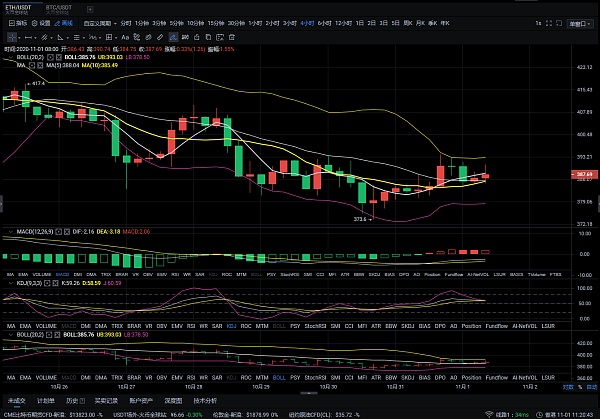Open the 设置 settings button
Image resolution: width=600 pixels, height=419 pixels.
coord(41,23)
